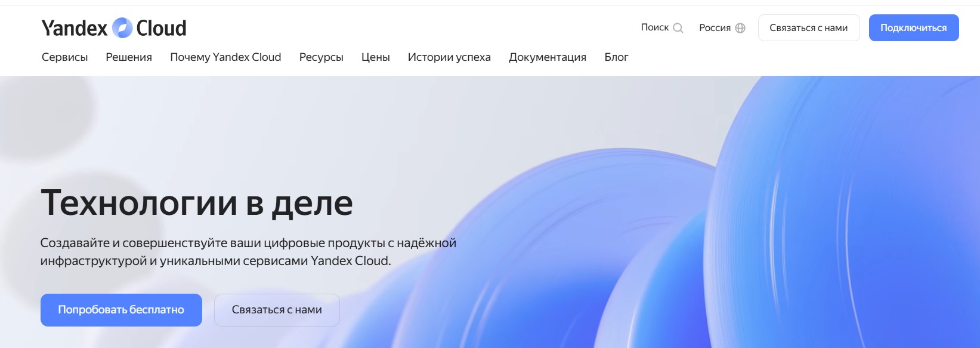
Task: Open the "Почему Yandex Cloud" menu item
Action: pyautogui.click(x=225, y=57)
